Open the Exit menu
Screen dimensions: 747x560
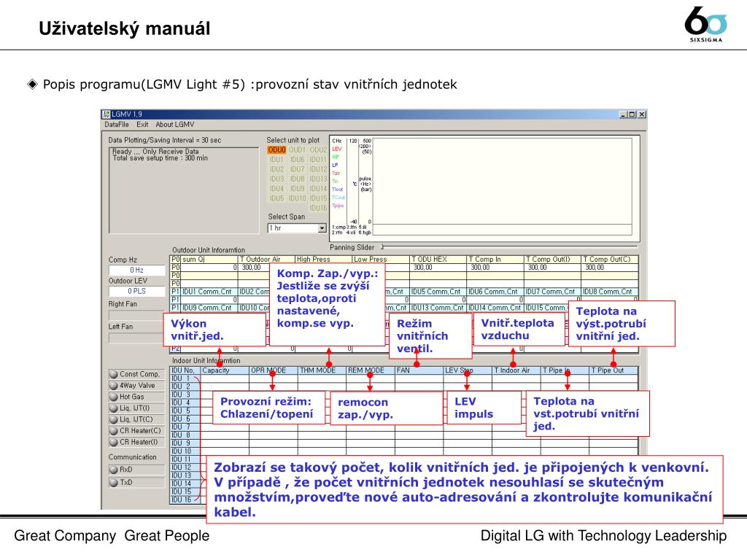coord(142,124)
